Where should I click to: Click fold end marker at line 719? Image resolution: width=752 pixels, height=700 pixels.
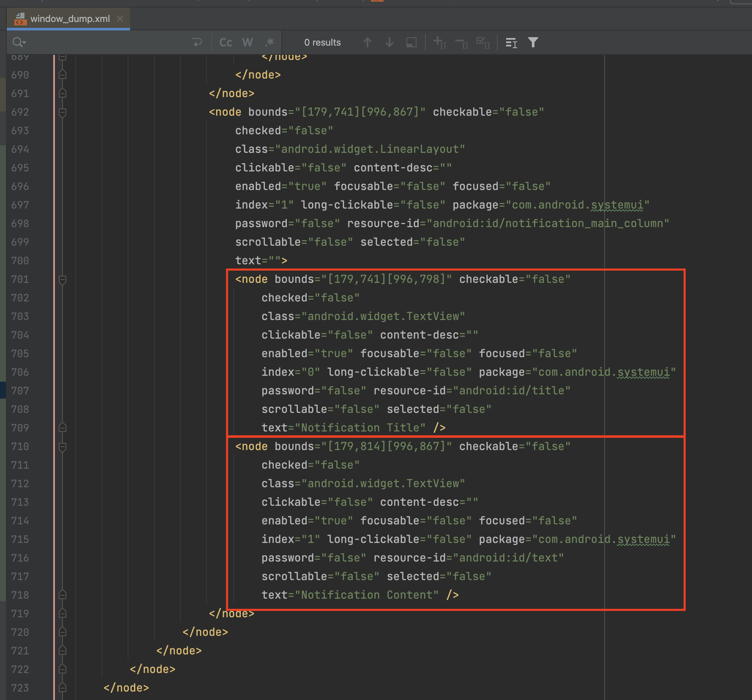tap(63, 613)
